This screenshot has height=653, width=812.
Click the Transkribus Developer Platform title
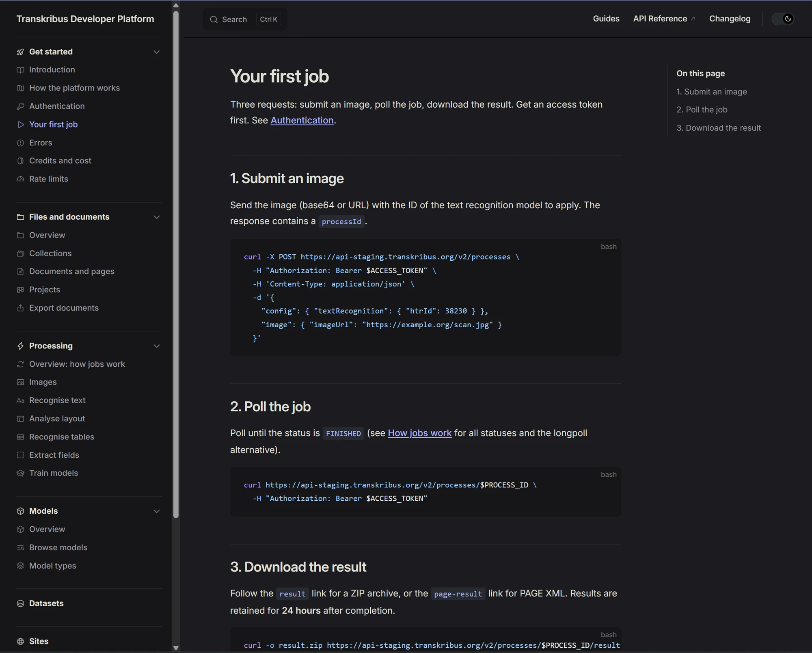[85, 19]
